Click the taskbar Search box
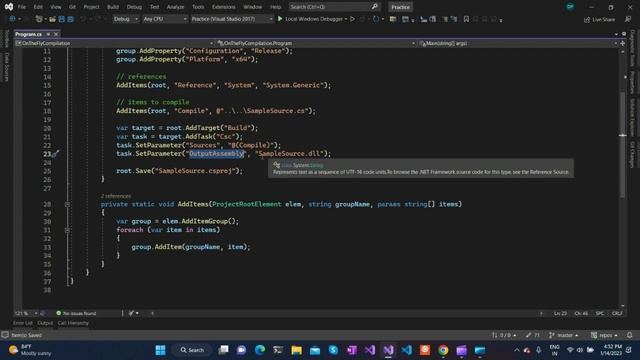640x360 pixels. point(192,350)
